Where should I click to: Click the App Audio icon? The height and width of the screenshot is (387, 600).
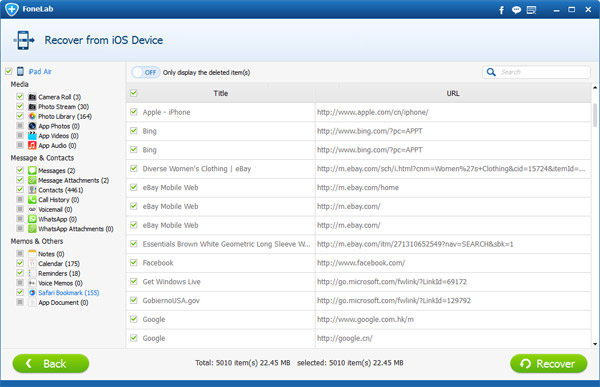[32, 145]
